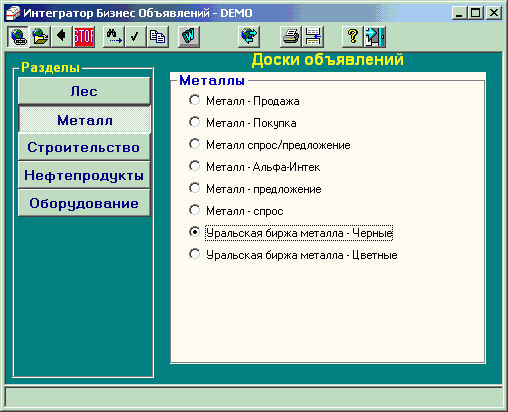Select Металл - предложение option
This screenshot has height=412, width=508.
(x=255, y=189)
